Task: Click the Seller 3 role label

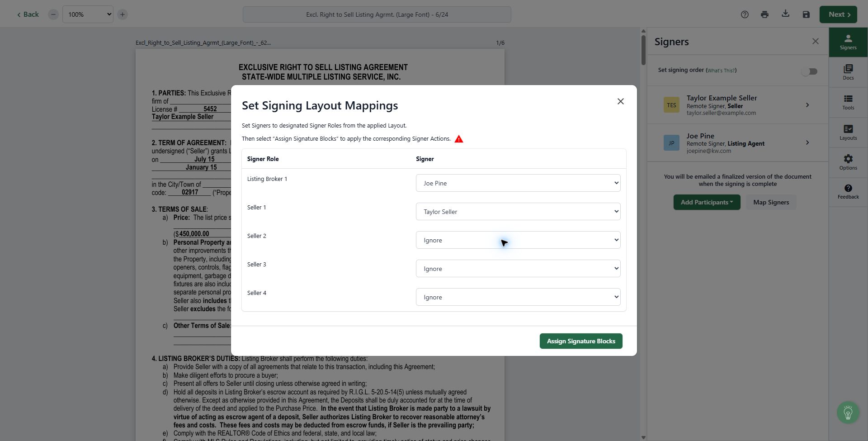Action: click(x=257, y=265)
